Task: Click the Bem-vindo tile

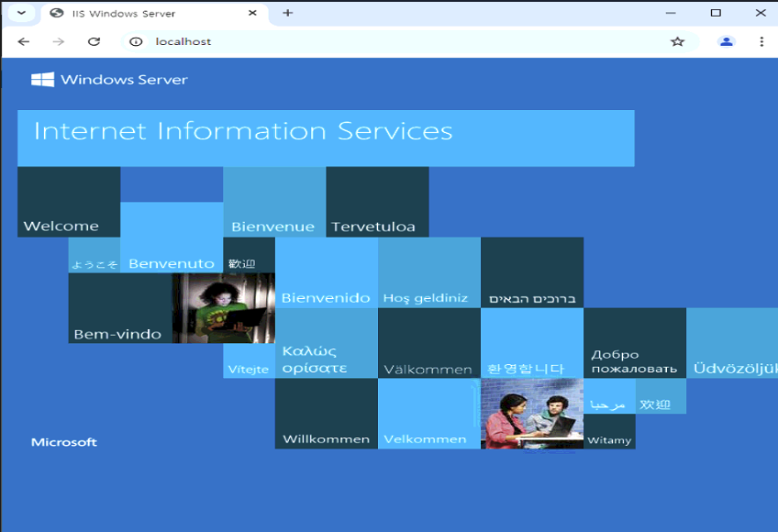Action: (x=120, y=308)
